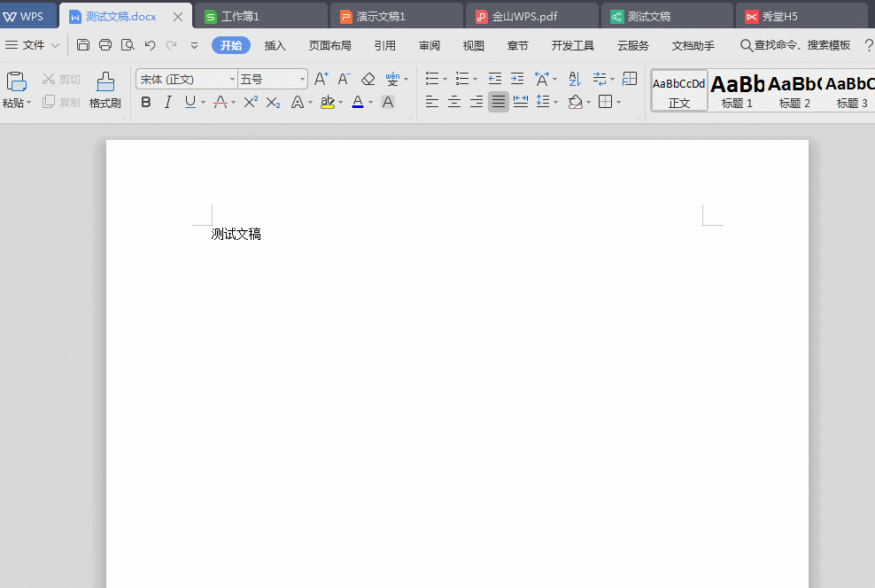Open the 文档助手 document assistant

693,46
